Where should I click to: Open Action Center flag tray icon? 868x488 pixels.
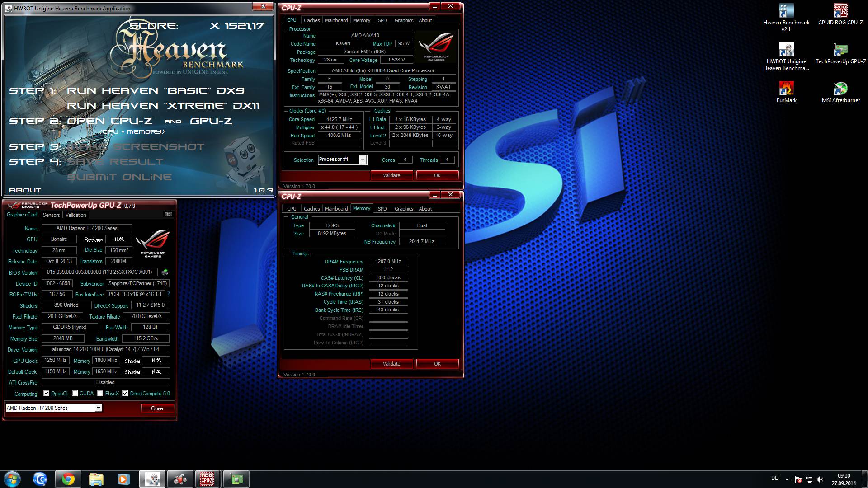(798, 479)
